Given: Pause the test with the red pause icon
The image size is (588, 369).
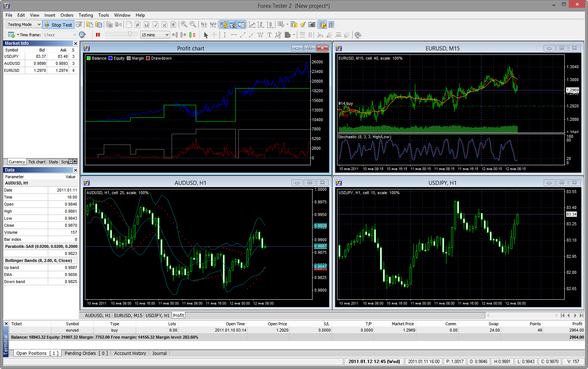Looking at the screenshot, I should point(98,35).
